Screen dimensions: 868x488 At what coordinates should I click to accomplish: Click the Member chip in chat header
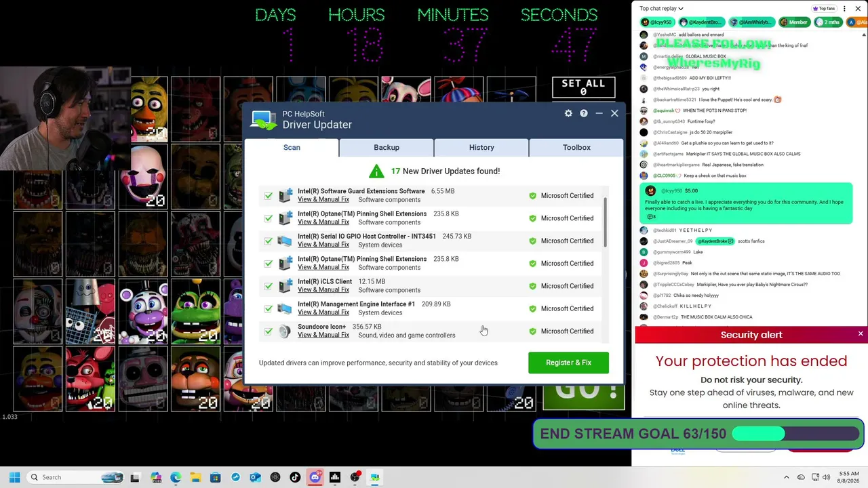pos(794,22)
